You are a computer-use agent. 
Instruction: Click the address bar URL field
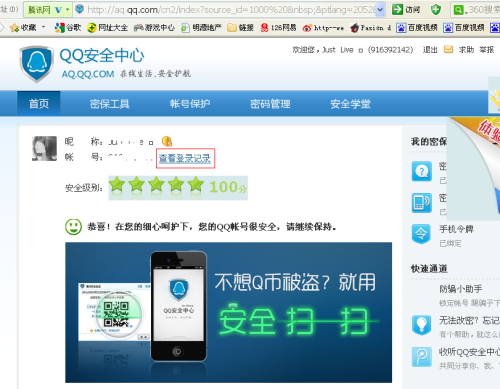230,10
